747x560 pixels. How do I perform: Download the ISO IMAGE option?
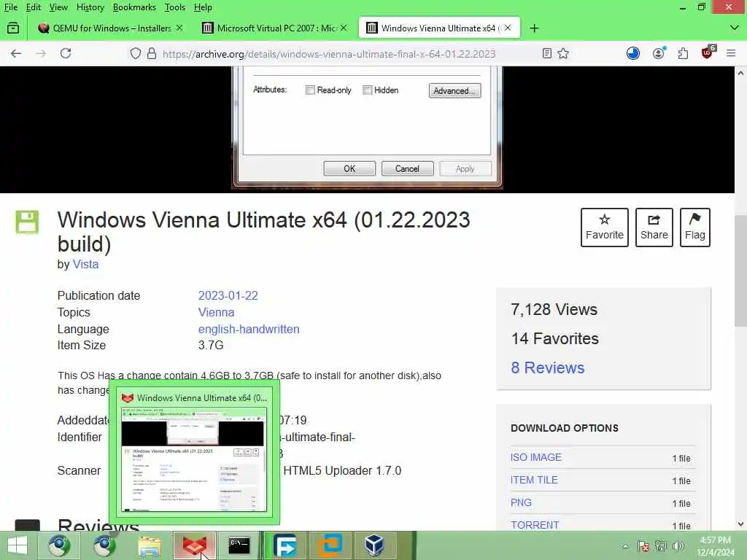tap(536, 458)
